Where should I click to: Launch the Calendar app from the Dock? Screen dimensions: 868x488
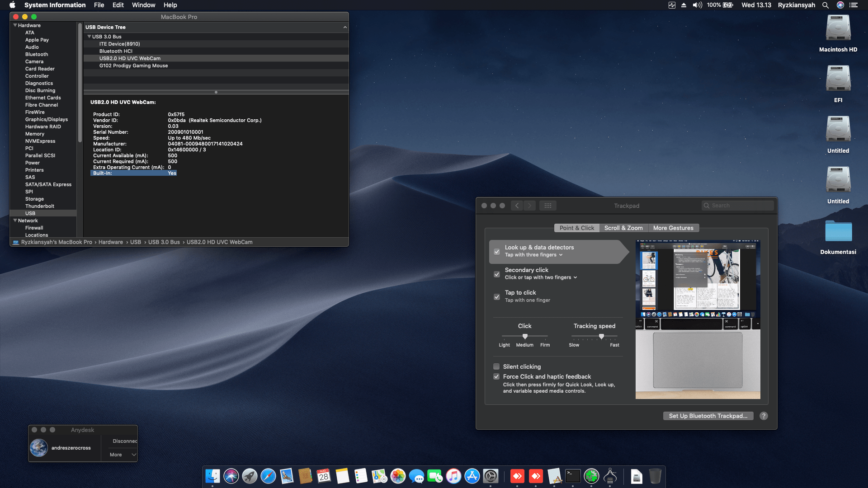(323, 476)
